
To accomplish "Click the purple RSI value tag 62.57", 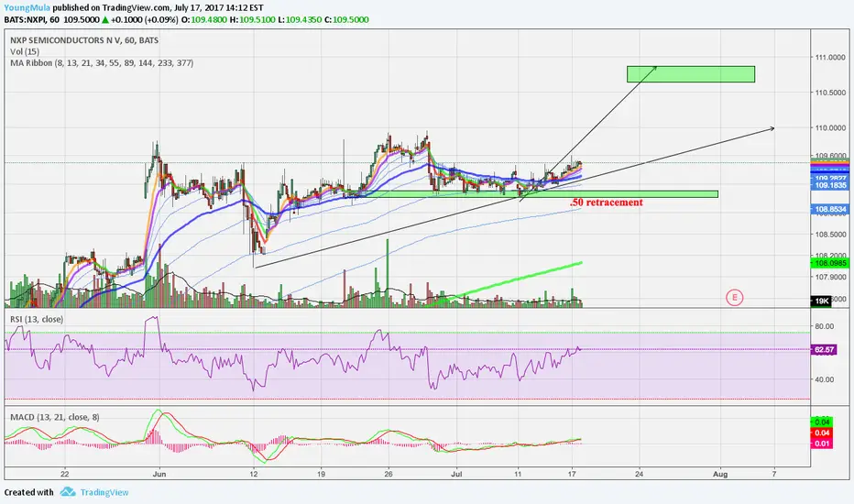I will tap(824, 350).
